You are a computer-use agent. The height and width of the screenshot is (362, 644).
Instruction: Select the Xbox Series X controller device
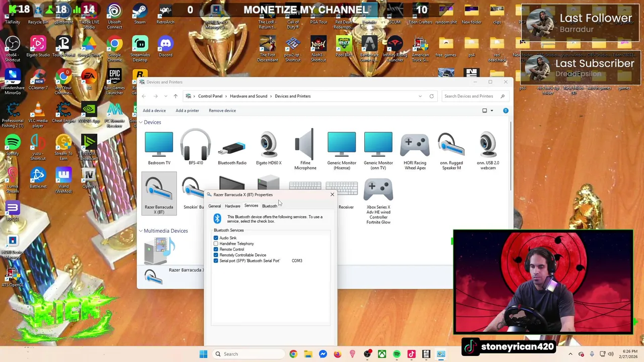click(378, 202)
